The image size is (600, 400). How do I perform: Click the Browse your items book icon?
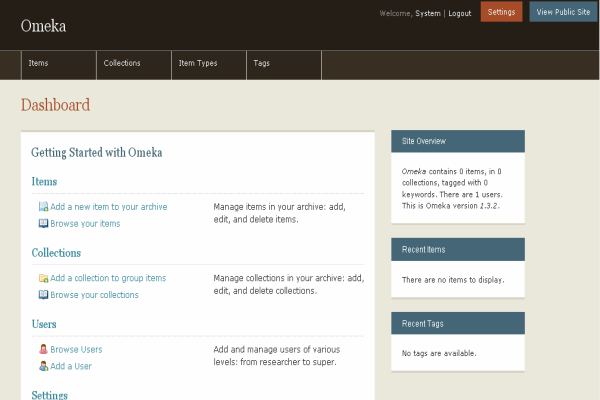point(43,224)
